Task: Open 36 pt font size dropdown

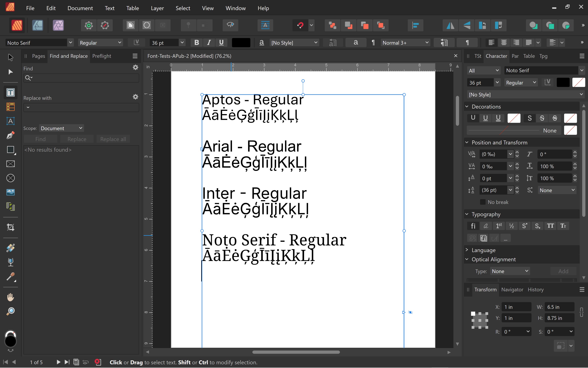Action: coord(182,43)
